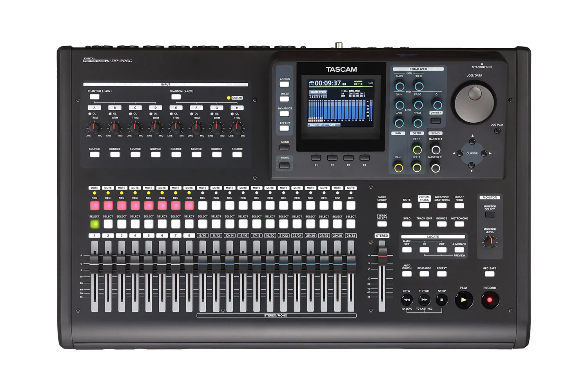Image resolution: width=588 pixels, height=392 pixels.
Task: Select track 1 with lit SELECT button
Action: tap(94, 224)
